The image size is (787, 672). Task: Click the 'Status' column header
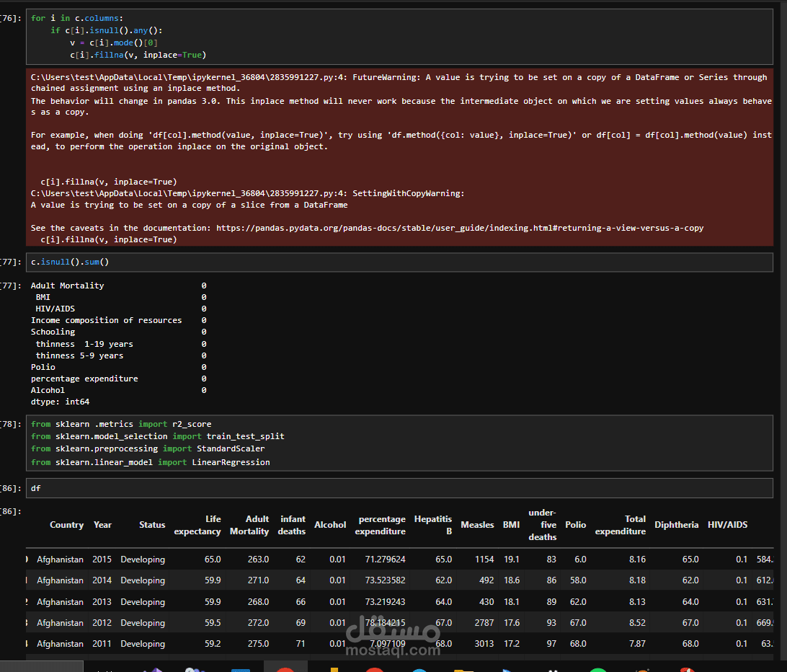click(x=152, y=525)
